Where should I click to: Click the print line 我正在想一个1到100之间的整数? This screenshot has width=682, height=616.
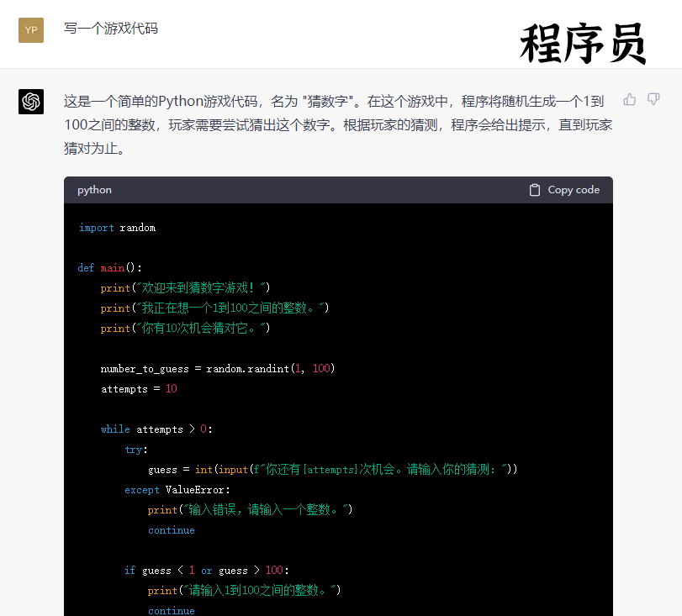click(214, 308)
